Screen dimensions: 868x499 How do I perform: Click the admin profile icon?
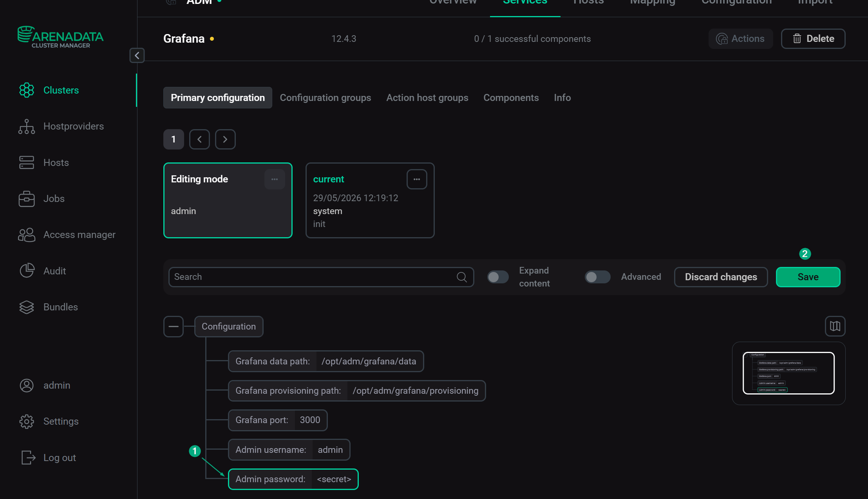[x=27, y=386]
